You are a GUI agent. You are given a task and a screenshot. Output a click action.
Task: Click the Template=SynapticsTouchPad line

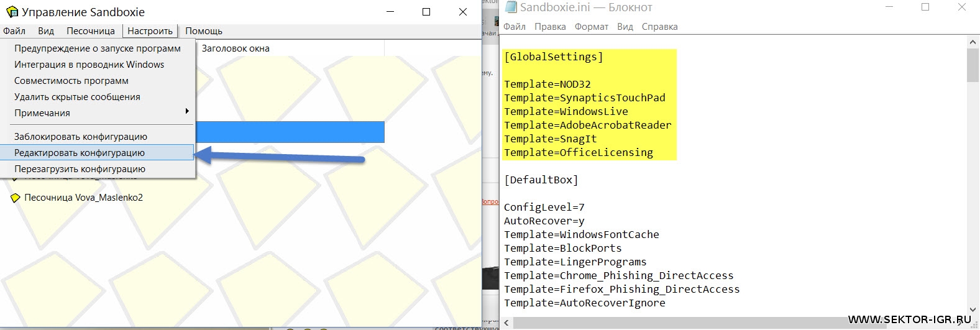pyautogui.click(x=585, y=98)
